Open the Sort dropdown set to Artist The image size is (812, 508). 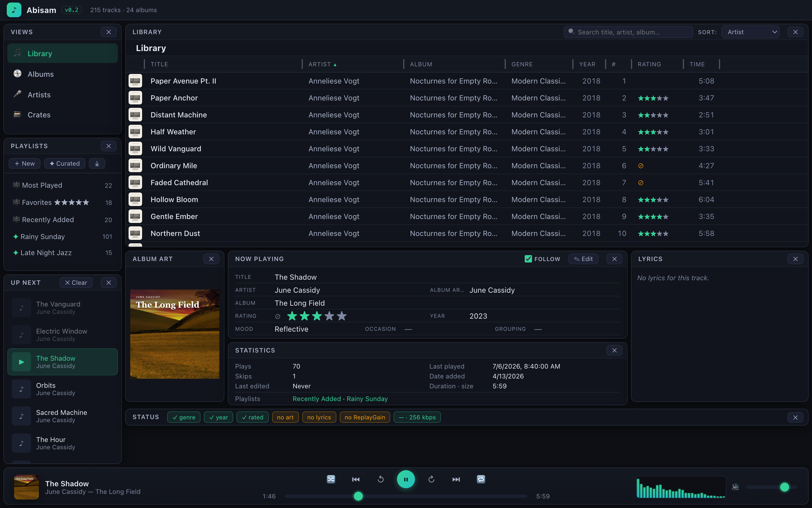[750, 32]
